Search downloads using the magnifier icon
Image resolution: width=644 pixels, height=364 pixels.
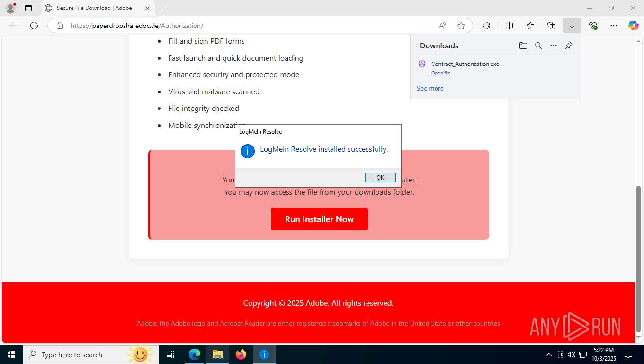coord(538,45)
